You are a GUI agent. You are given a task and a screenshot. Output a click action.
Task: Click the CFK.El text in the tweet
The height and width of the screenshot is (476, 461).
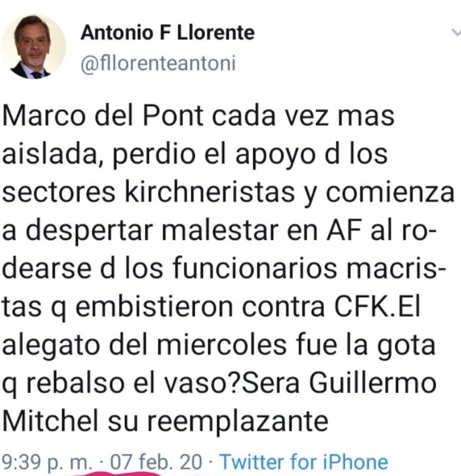pyautogui.click(x=377, y=306)
